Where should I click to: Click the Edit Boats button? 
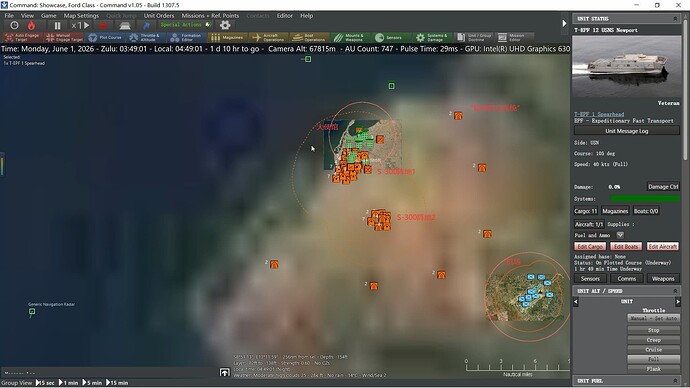pyautogui.click(x=626, y=247)
